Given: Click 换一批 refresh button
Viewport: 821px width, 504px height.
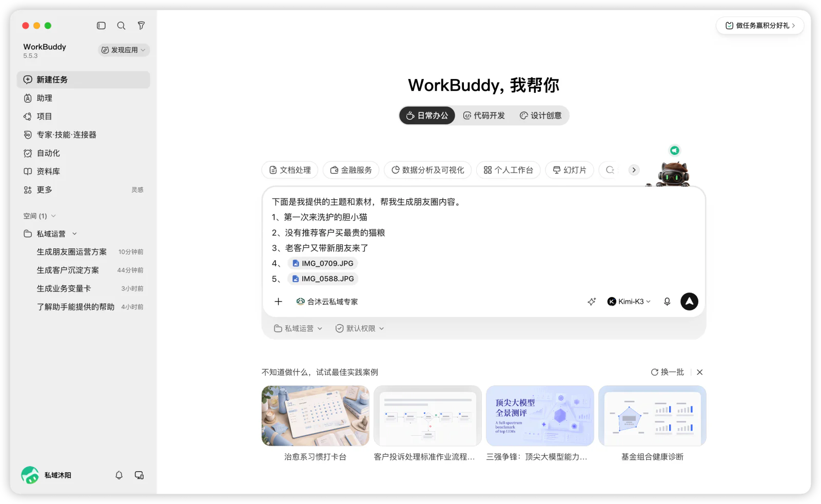Looking at the screenshot, I should [667, 372].
